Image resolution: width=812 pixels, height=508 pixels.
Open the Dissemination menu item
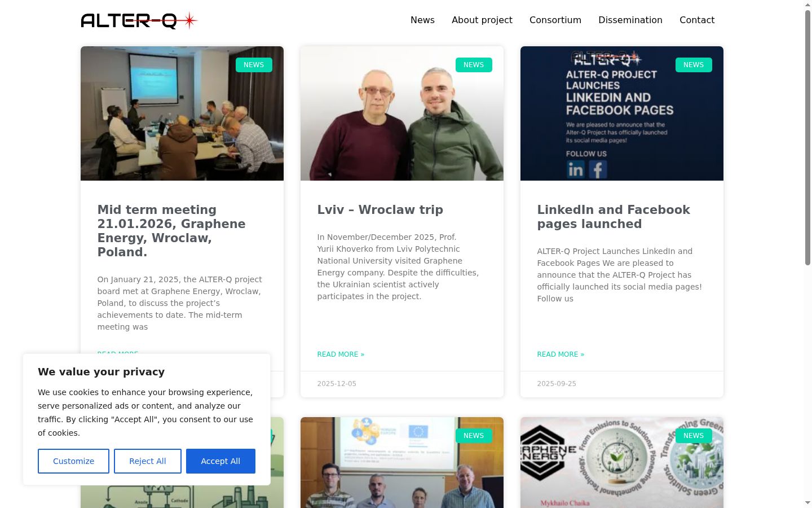630,20
